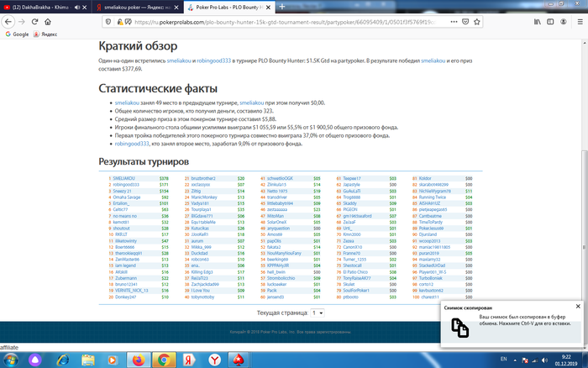The height and width of the screenshot is (368, 588).
Task: Launch Alice assistant purple taskbar icon
Action: tap(35, 360)
